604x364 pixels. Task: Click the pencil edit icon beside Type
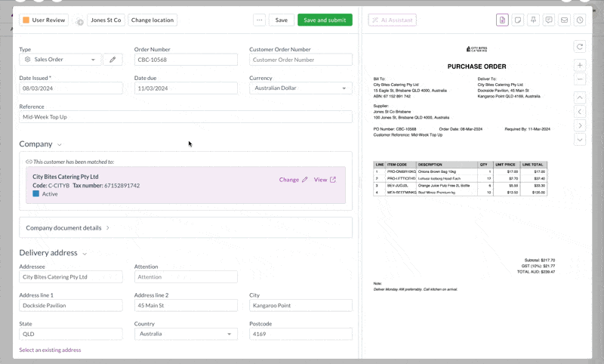[112, 60]
